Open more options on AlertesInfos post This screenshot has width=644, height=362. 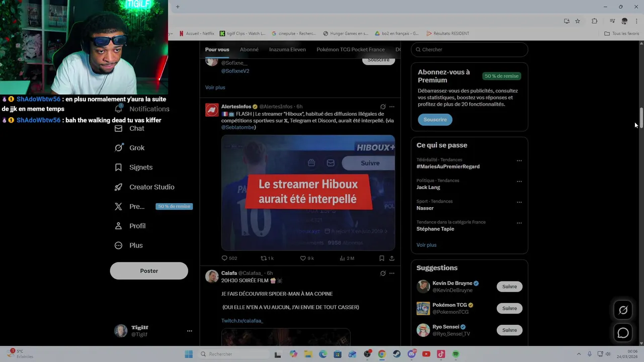tap(391, 107)
